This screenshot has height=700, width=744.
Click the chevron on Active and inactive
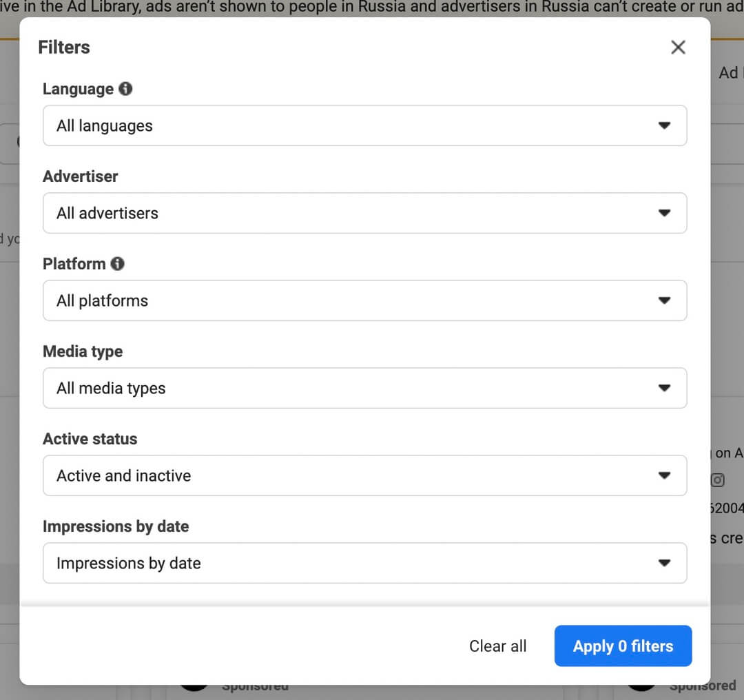665,475
